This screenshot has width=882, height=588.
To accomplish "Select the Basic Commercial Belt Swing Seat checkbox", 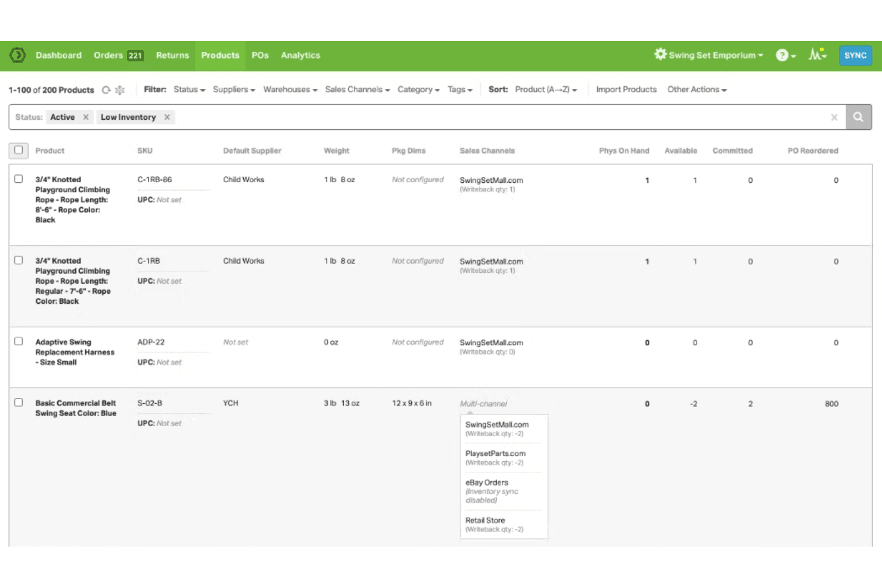I will click(x=18, y=402).
